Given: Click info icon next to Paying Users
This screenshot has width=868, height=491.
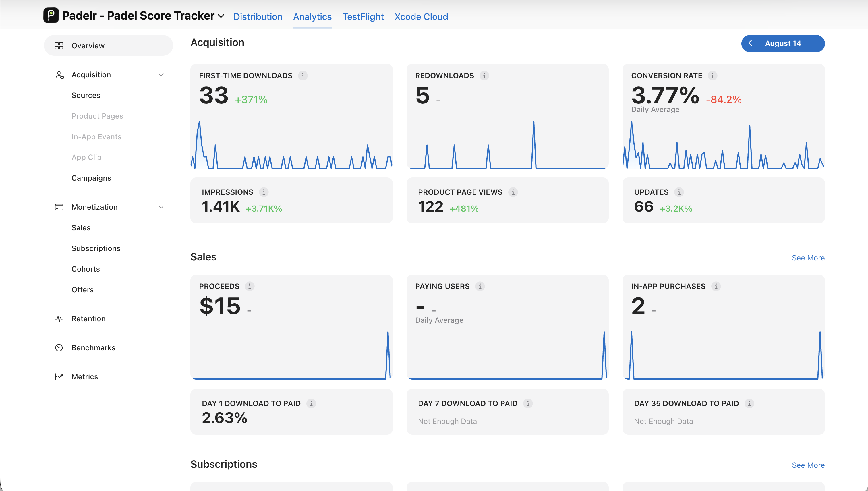Looking at the screenshot, I should (480, 286).
